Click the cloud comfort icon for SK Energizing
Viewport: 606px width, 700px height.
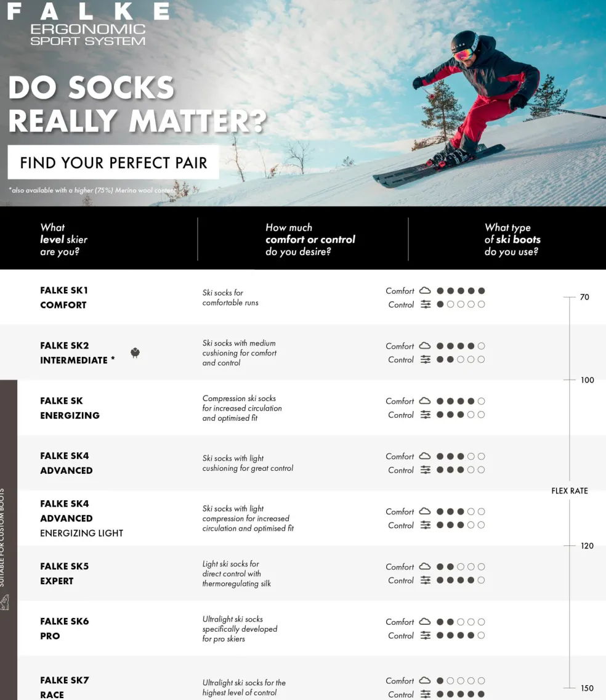click(x=425, y=401)
